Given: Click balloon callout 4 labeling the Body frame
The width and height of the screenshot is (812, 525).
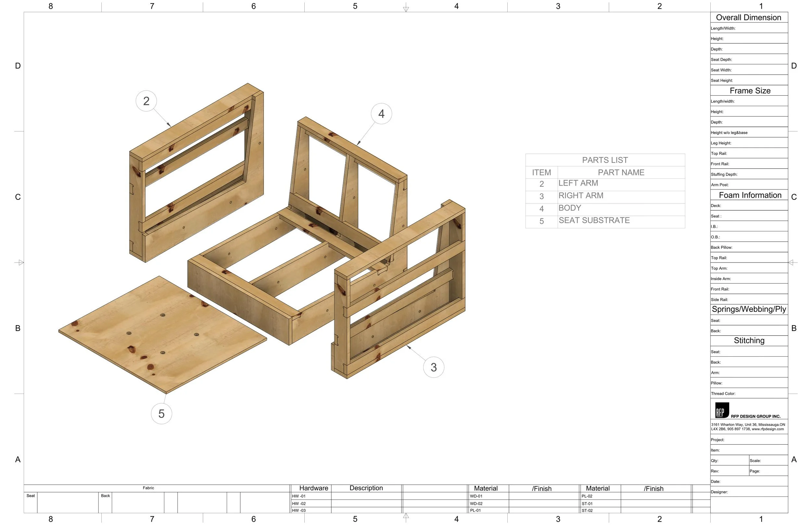Looking at the screenshot, I should click(x=381, y=114).
